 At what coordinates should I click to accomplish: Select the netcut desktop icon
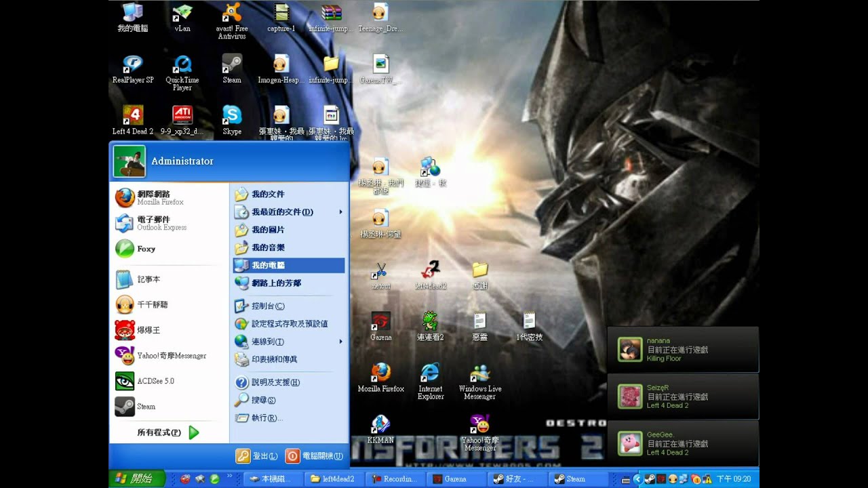(380, 275)
